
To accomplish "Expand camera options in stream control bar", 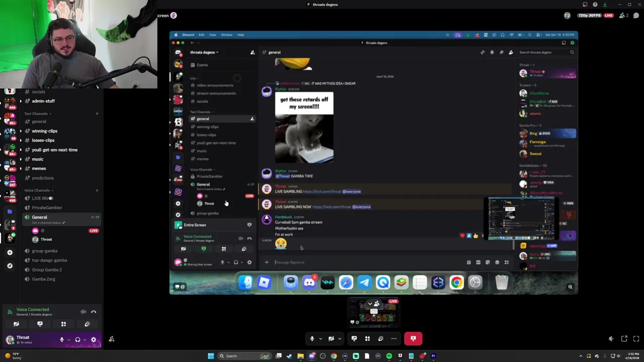I will 339,339.
